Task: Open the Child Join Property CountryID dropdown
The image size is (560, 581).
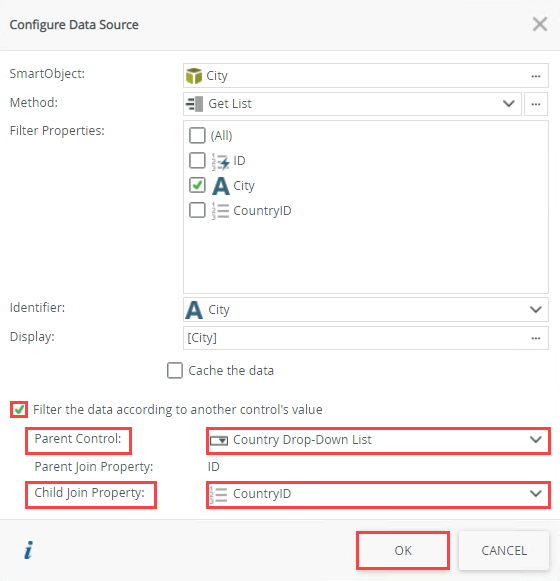Action: pos(378,494)
